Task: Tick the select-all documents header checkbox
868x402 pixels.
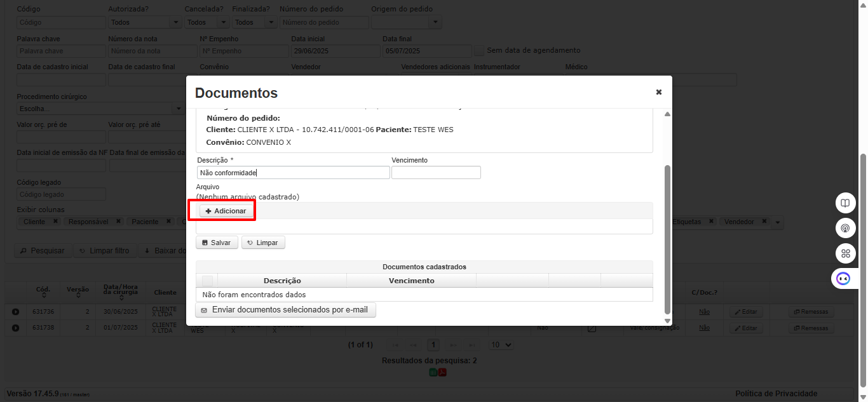Action: (207, 281)
